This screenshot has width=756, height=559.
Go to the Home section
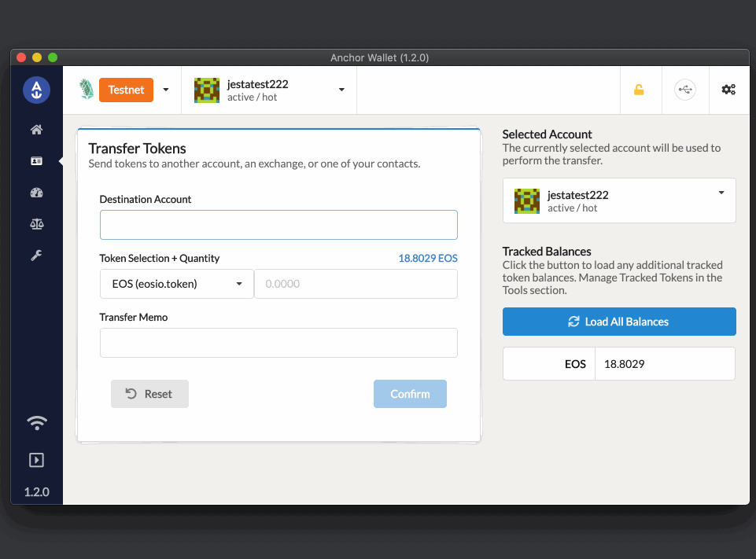tap(37, 130)
